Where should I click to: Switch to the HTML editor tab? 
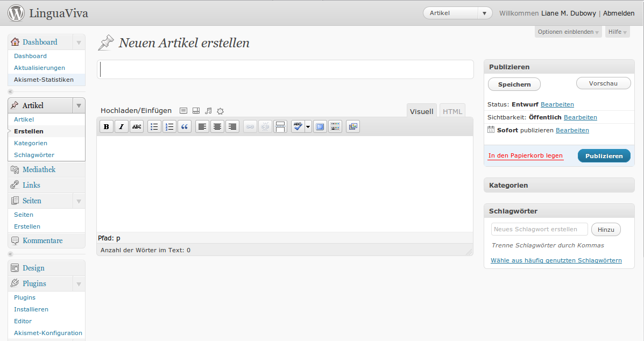pos(452,111)
